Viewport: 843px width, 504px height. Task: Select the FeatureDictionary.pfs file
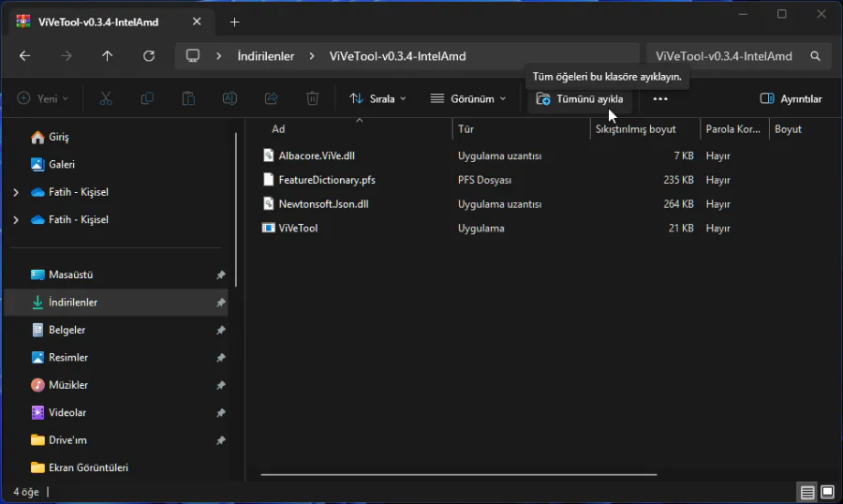327,180
